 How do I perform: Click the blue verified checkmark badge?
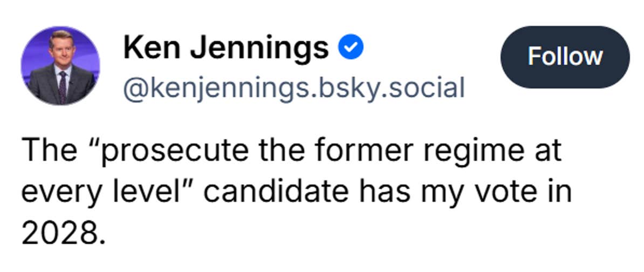coord(351,49)
